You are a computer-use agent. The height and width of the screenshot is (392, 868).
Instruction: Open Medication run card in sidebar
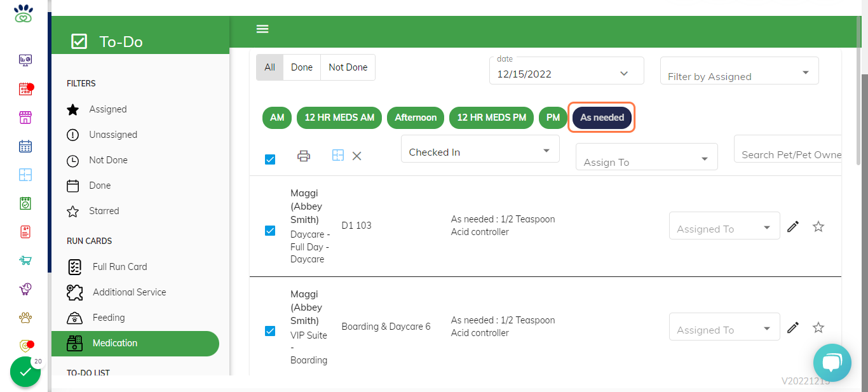click(x=135, y=343)
